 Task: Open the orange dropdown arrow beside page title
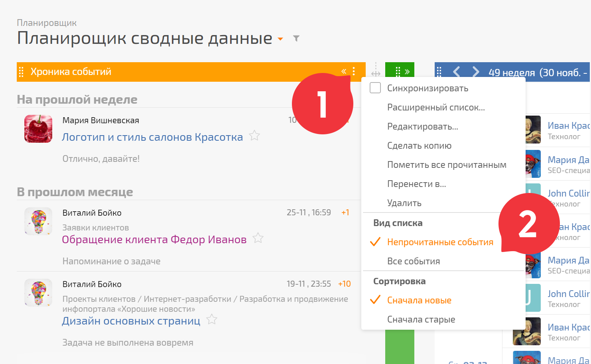pyautogui.click(x=280, y=39)
